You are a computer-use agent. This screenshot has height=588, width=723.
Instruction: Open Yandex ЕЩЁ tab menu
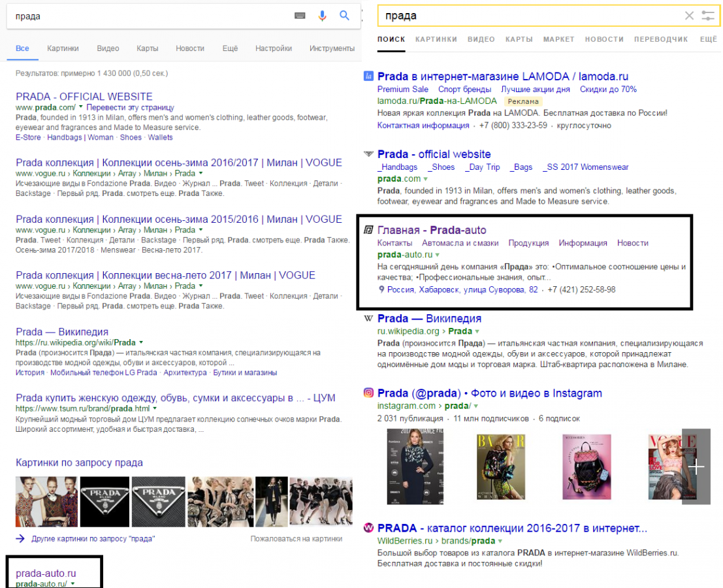click(x=708, y=40)
